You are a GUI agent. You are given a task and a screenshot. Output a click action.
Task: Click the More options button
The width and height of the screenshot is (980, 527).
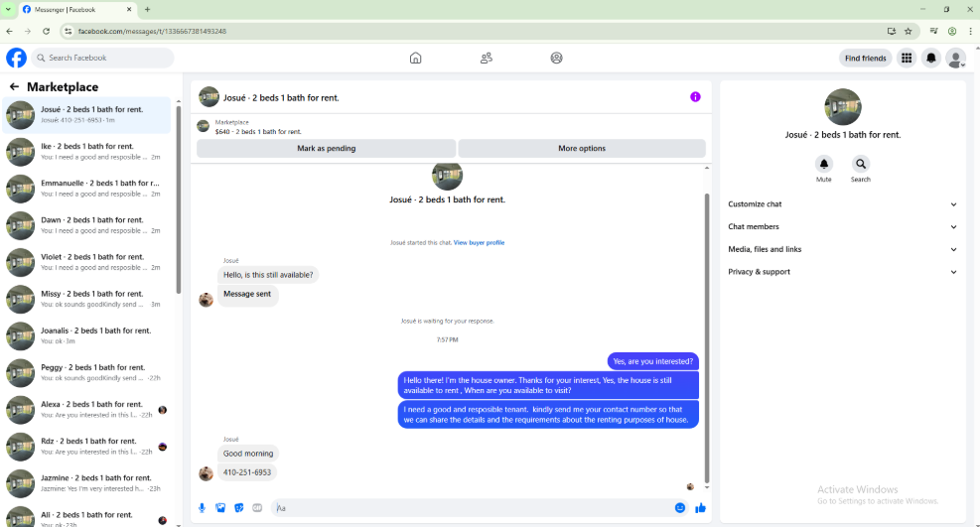pyautogui.click(x=582, y=149)
